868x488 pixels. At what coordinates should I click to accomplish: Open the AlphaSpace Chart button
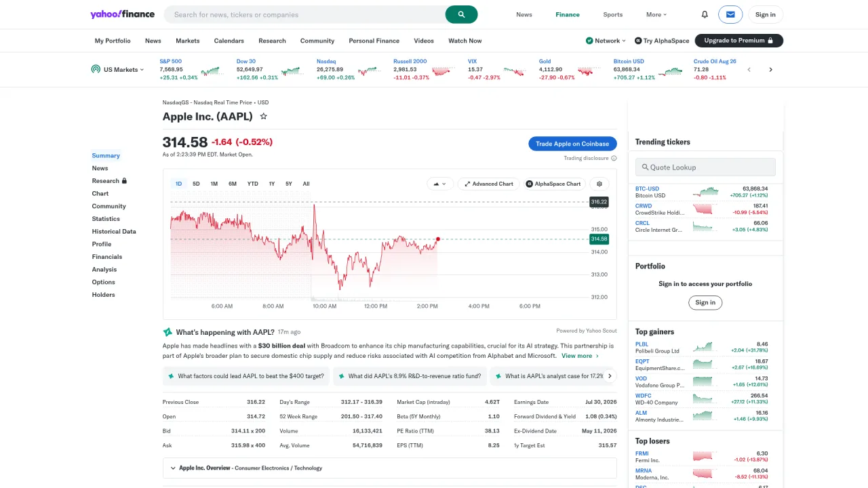click(x=553, y=184)
